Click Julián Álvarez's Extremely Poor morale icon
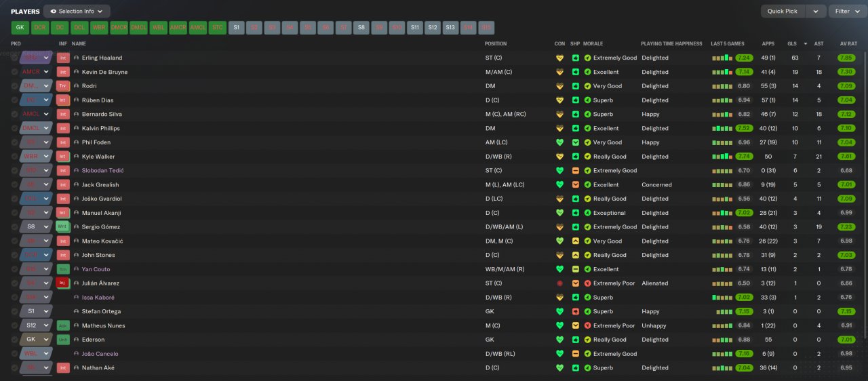868x381 pixels. tap(587, 283)
